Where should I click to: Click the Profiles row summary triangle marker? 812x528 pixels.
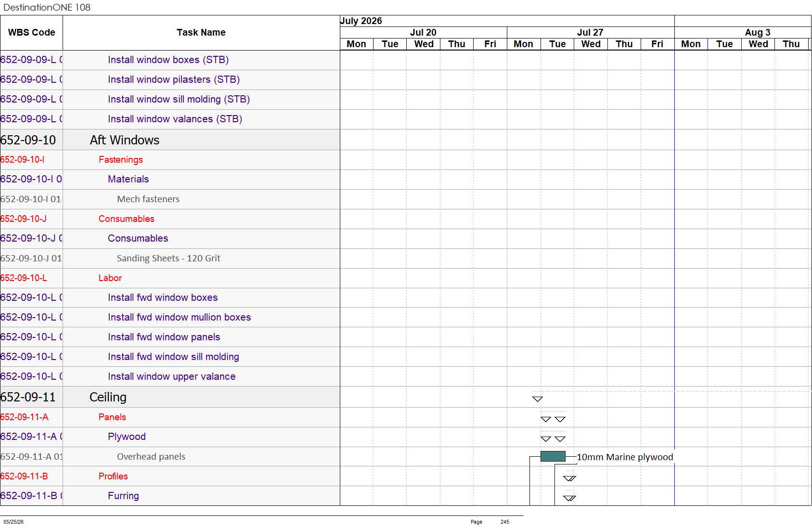coord(569,478)
